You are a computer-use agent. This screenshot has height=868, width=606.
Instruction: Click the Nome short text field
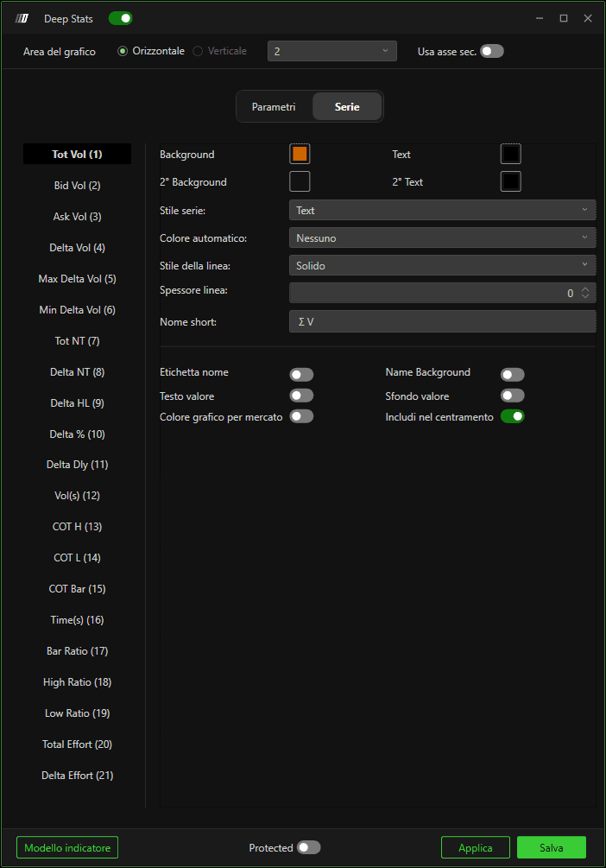442,321
